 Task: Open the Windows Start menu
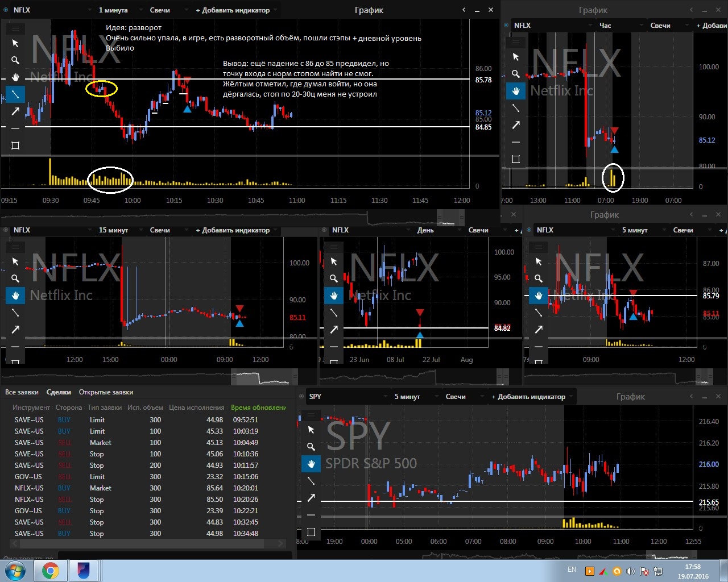(15, 571)
